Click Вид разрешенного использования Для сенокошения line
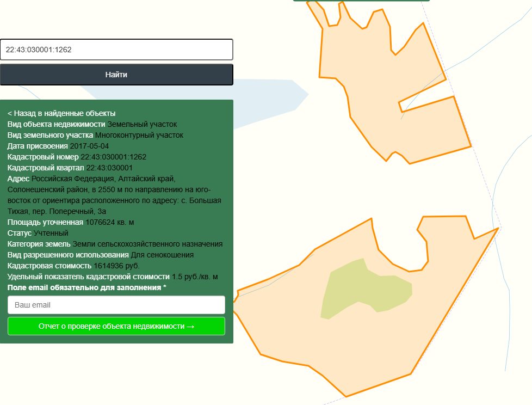The height and width of the screenshot is (405, 532). (x=101, y=255)
